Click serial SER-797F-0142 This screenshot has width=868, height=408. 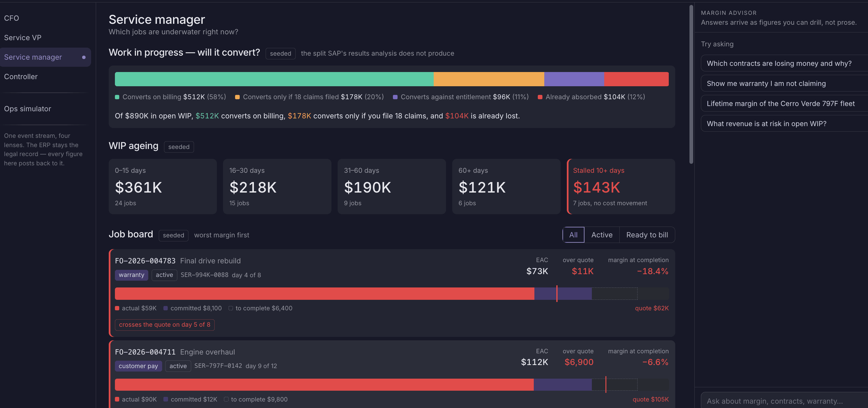coord(218,366)
